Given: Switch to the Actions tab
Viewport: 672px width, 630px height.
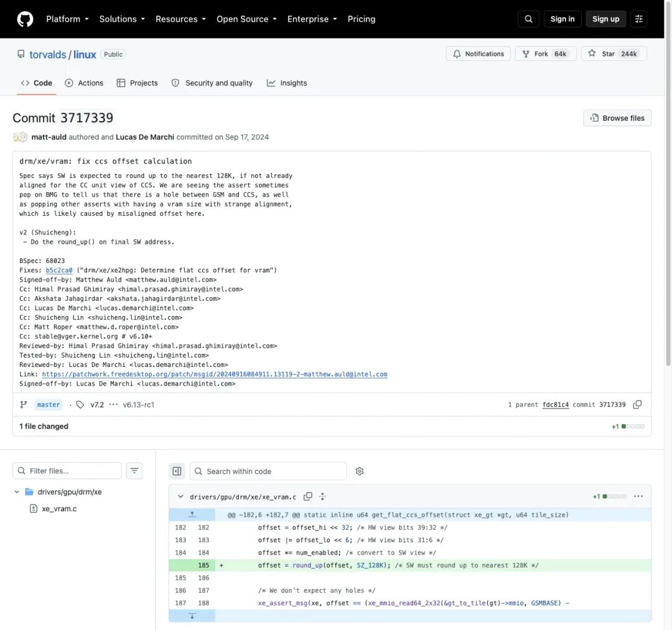Looking at the screenshot, I should coord(84,83).
